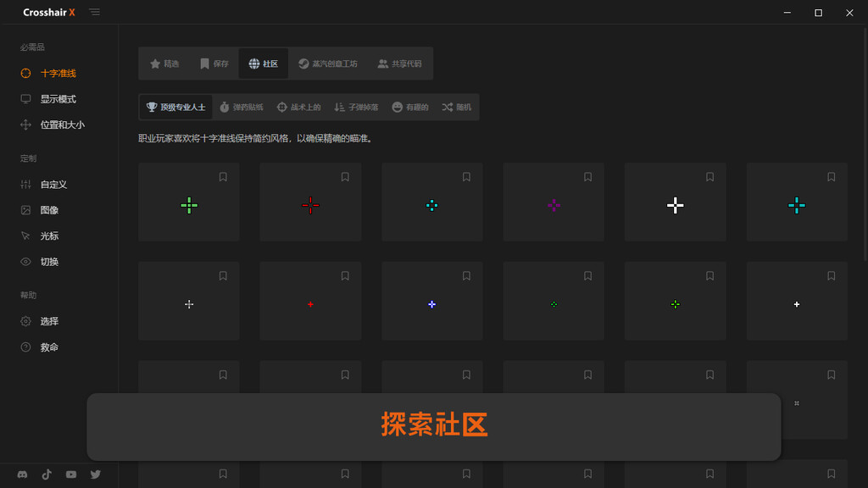Select the red crosshair thumbnail

click(310, 205)
